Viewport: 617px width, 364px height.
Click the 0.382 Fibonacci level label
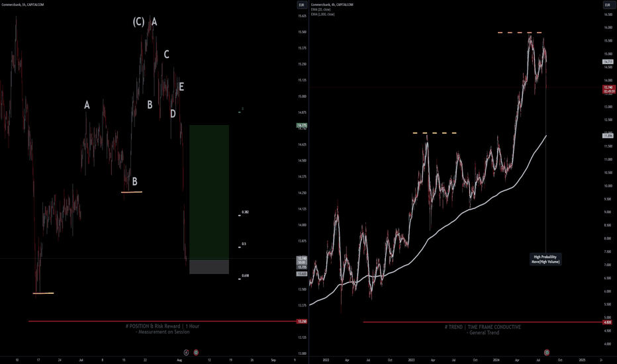(x=245, y=212)
